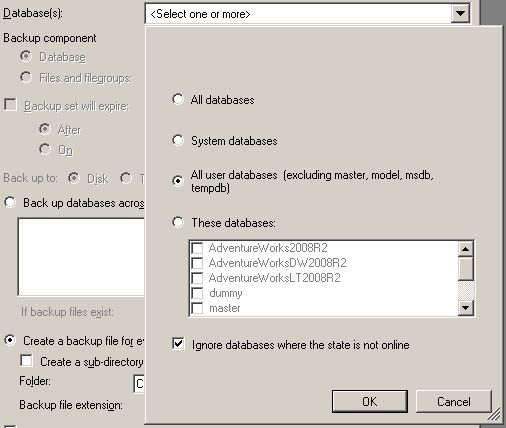Click the backup files list box
The image size is (506, 428).
81,257
